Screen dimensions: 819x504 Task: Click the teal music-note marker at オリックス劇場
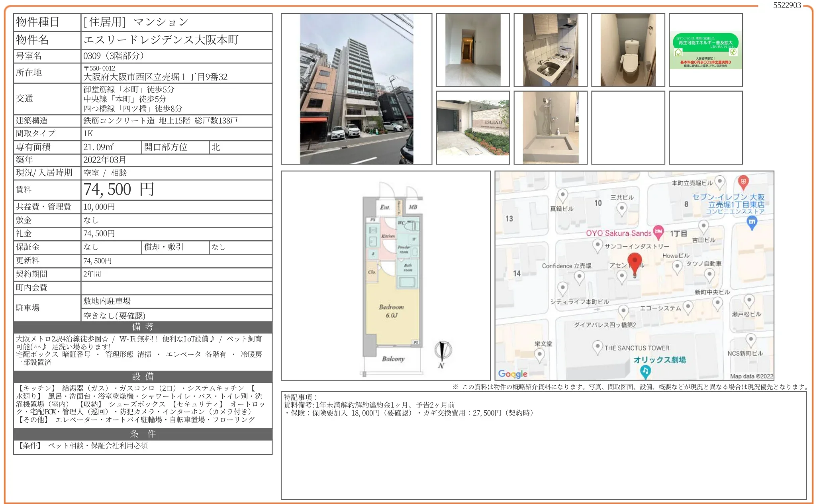click(645, 371)
